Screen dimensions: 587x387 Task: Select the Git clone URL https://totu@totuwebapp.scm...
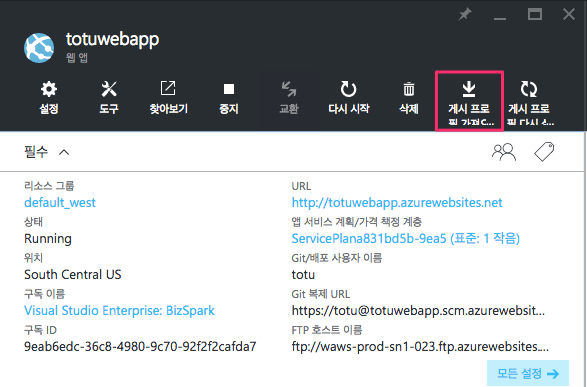point(418,311)
